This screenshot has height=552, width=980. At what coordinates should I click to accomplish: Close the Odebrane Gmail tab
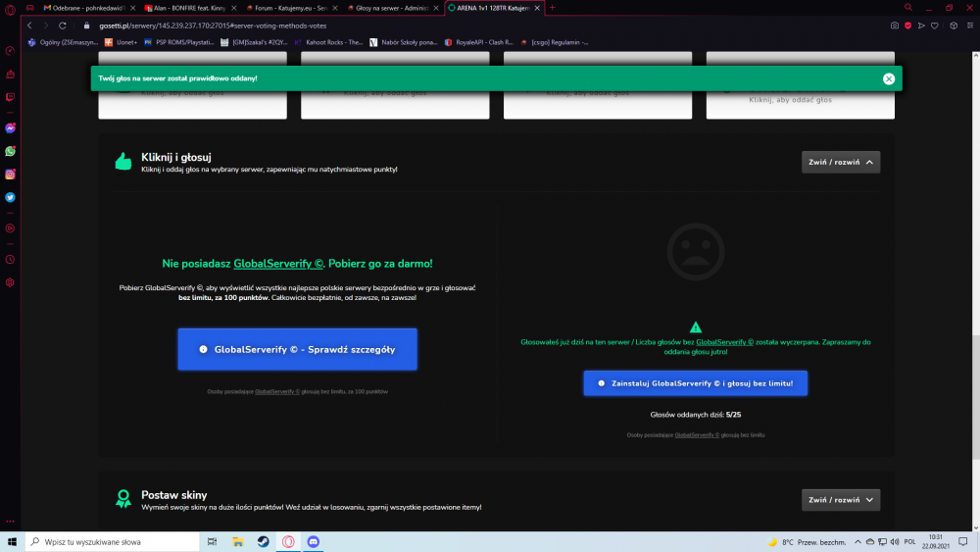(132, 8)
